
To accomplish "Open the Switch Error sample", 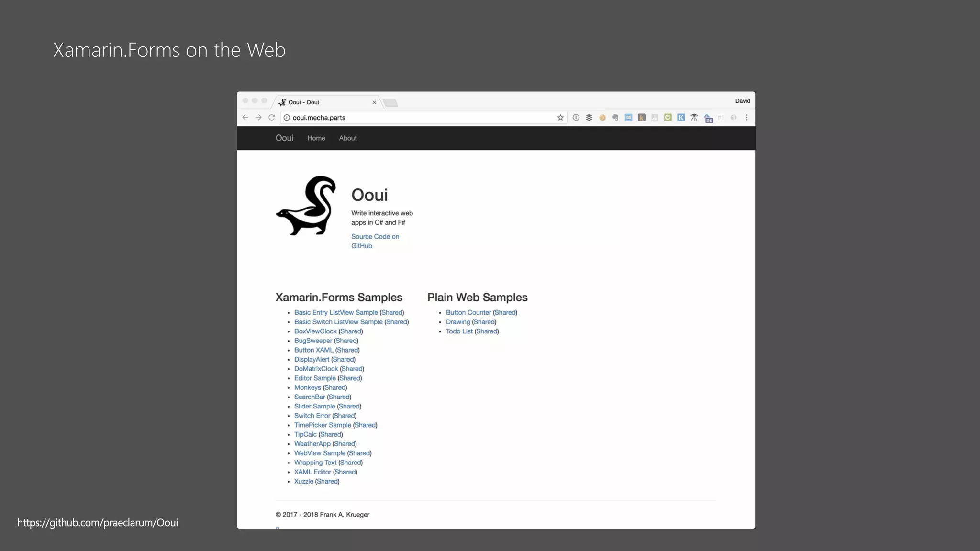I will coord(312,416).
